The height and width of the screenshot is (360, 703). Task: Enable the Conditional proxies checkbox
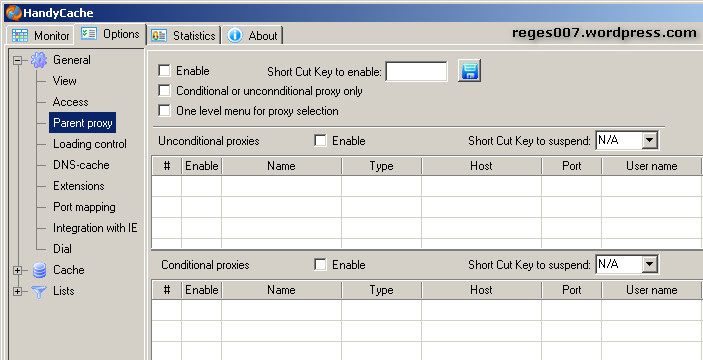click(320, 265)
